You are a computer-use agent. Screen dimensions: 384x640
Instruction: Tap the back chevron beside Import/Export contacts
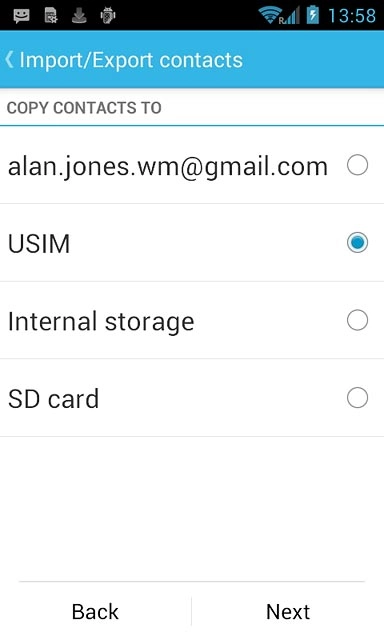pyautogui.click(x=9, y=60)
